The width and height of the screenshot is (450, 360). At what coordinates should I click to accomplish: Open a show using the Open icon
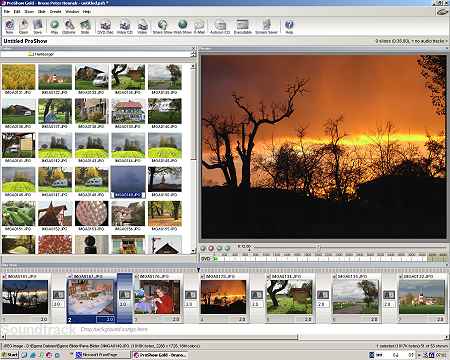tap(24, 26)
